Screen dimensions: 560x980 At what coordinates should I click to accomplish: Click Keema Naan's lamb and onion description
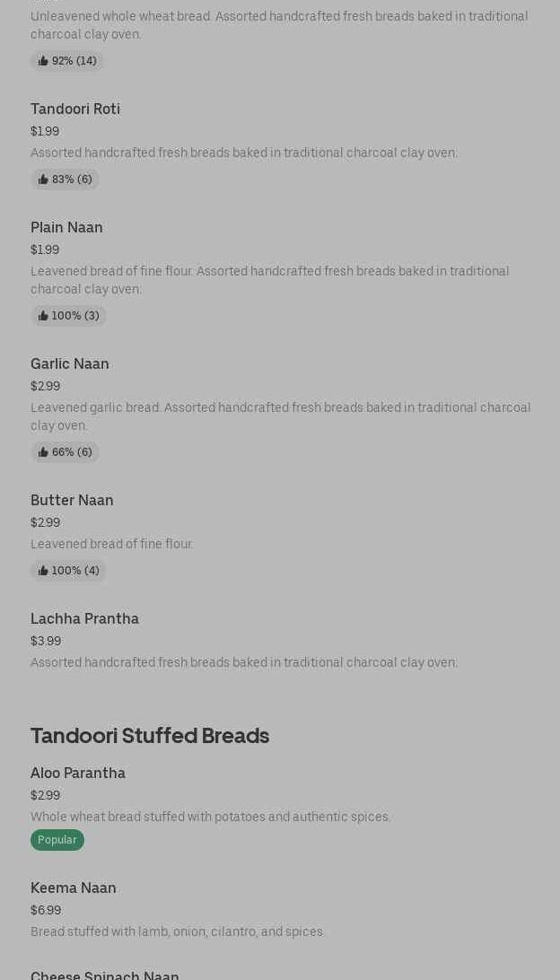coord(178,932)
